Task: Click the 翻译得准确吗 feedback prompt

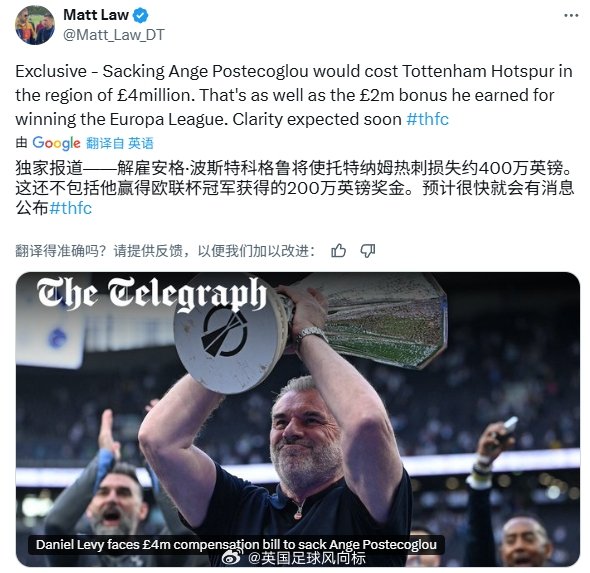Action: coord(165,251)
